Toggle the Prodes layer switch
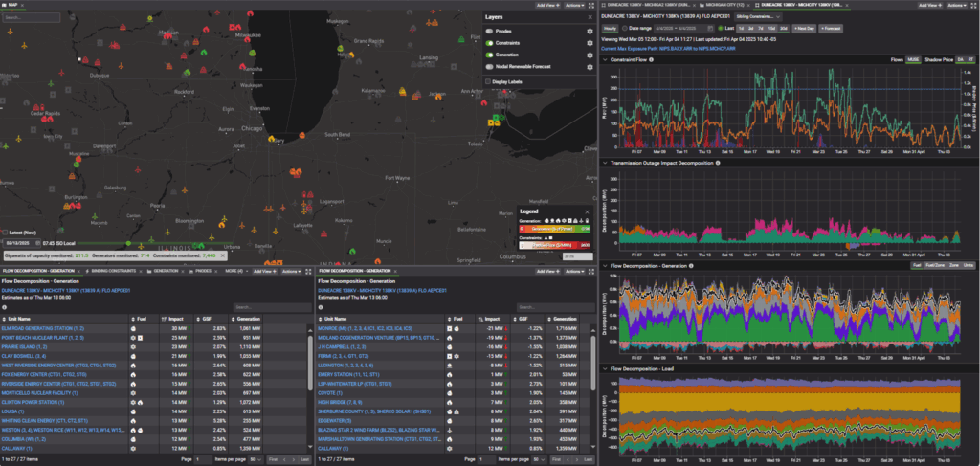 coord(490,32)
